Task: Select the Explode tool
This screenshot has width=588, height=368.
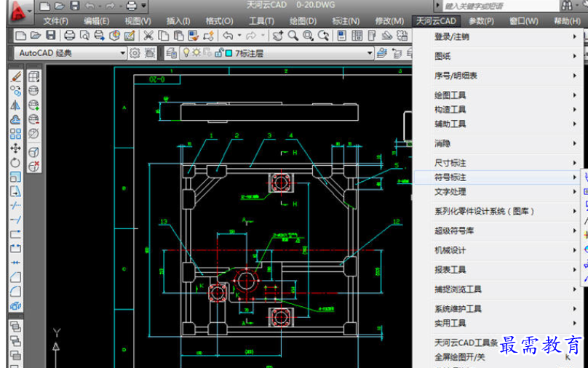Action: click(x=16, y=305)
